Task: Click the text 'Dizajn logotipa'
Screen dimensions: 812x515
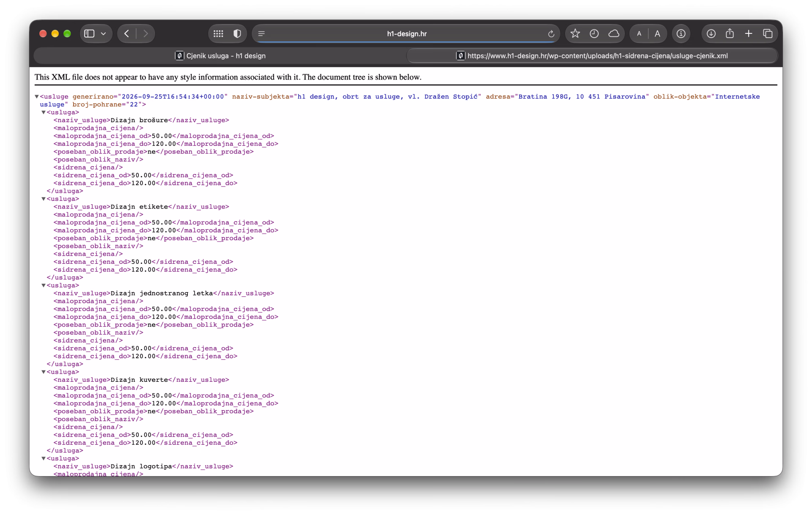Action: point(141,466)
